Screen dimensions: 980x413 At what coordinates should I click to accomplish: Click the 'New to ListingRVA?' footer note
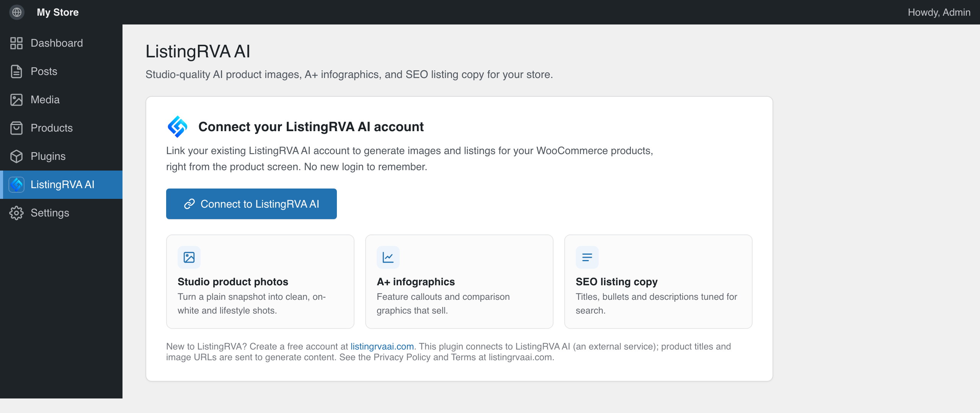point(448,352)
